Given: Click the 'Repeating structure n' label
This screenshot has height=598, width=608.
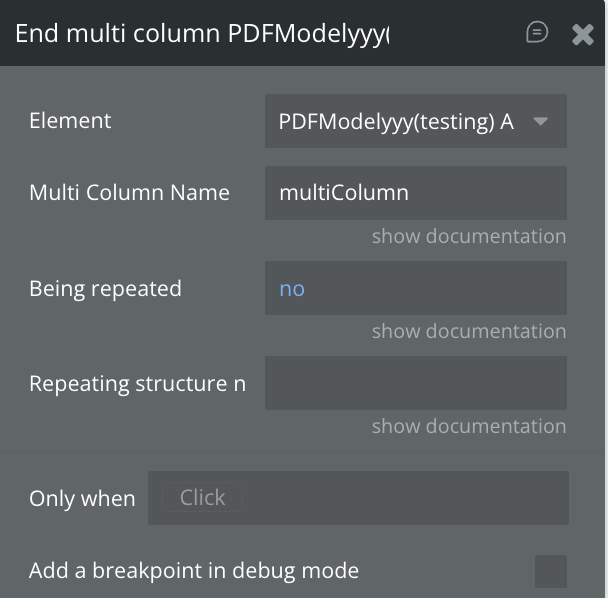Looking at the screenshot, I should [x=137, y=383].
